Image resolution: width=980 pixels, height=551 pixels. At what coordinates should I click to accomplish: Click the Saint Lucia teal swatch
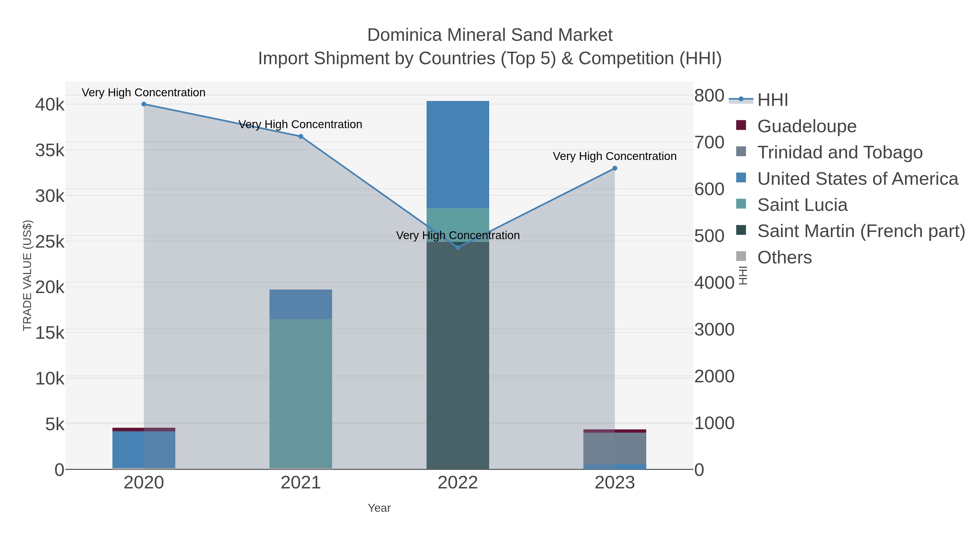pos(741,204)
